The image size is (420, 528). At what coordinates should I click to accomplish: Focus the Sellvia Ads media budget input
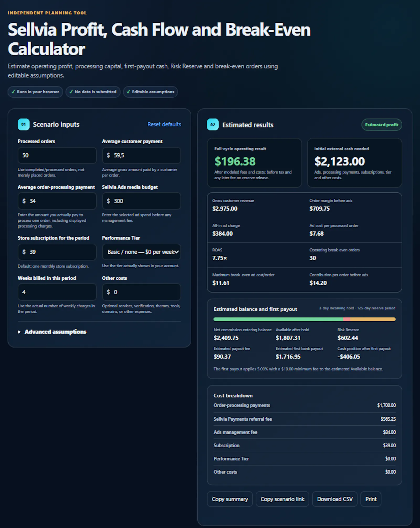tap(141, 201)
